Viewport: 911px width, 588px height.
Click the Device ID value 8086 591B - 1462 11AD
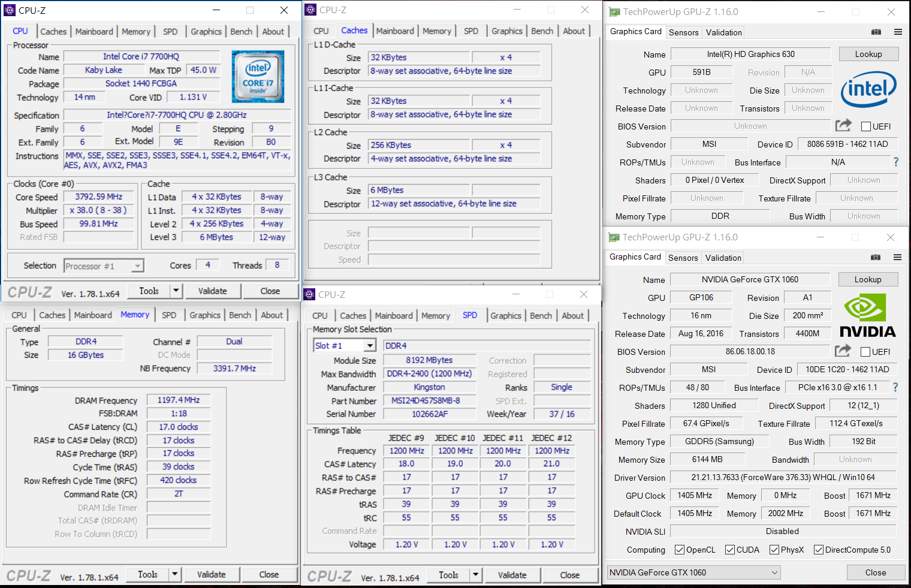[847, 144]
